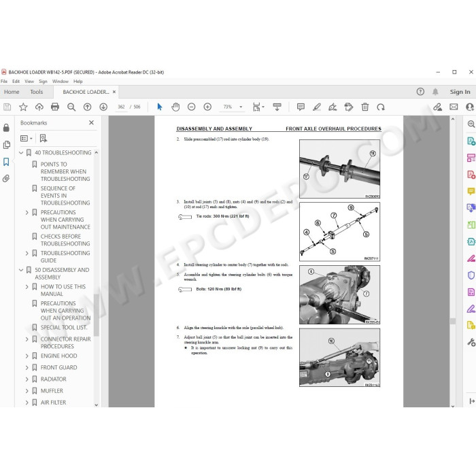Click the security lock panel icon
Screen dimensions: 476x476
tap(6, 128)
